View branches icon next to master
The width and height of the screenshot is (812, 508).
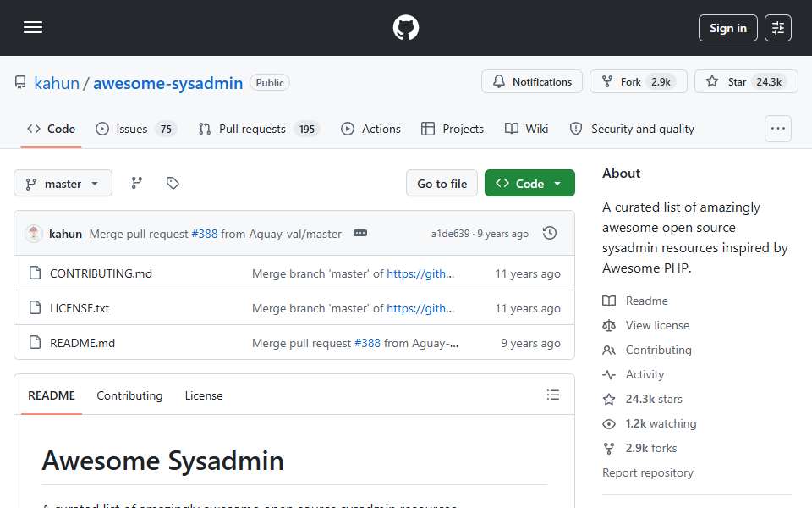[137, 183]
